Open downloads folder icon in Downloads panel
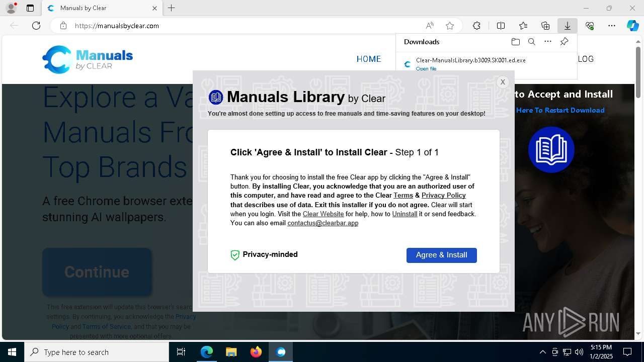Image resolution: width=644 pixels, height=362 pixels. click(515, 42)
